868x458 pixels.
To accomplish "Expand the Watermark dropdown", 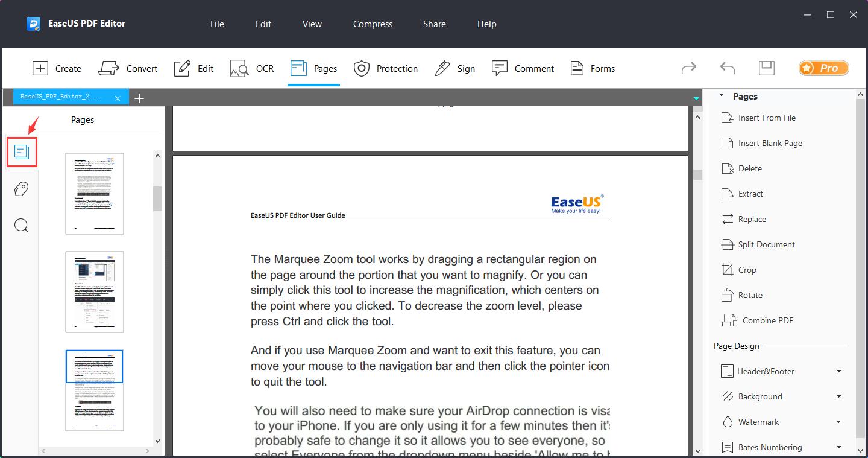I will point(838,422).
